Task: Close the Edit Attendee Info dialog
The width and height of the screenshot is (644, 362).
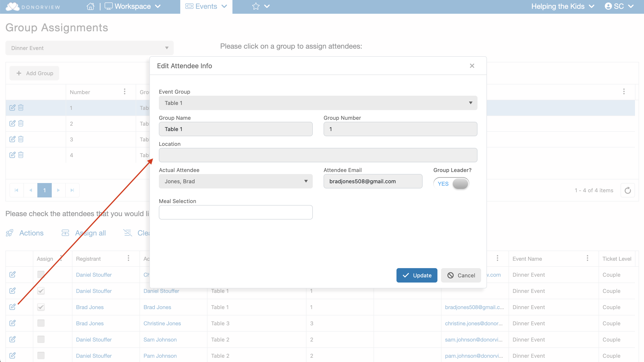Action: pyautogui.click(x=472, y=66)
